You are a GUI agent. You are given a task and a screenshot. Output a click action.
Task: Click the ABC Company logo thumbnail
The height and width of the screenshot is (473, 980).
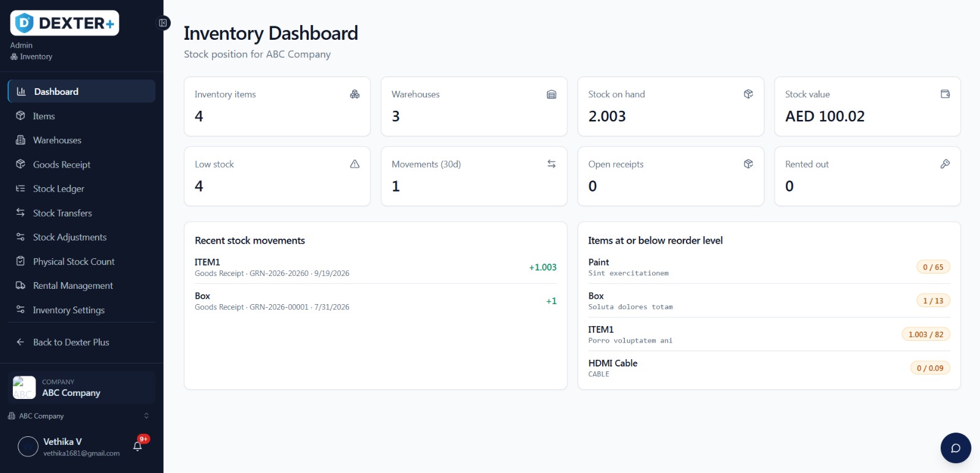[24, 387]
